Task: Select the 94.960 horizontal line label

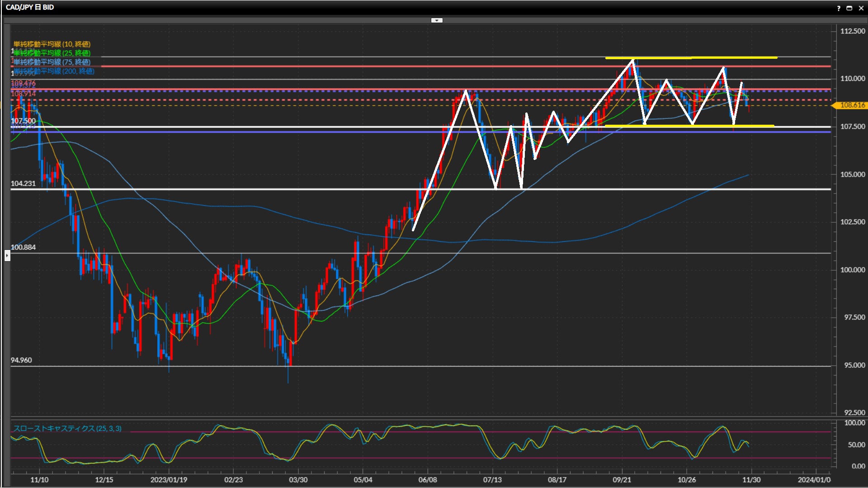Action: pyautogui.click(x=21, y=360)
